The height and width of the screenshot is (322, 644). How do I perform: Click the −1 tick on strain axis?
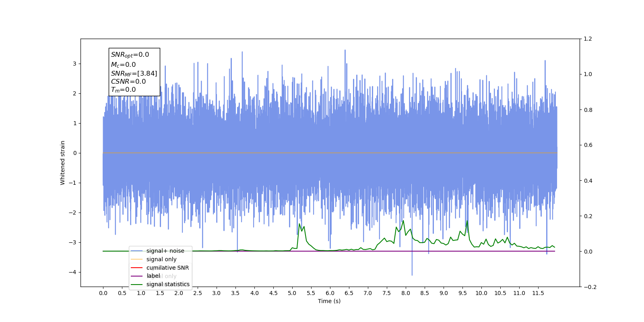coord(72,183)
